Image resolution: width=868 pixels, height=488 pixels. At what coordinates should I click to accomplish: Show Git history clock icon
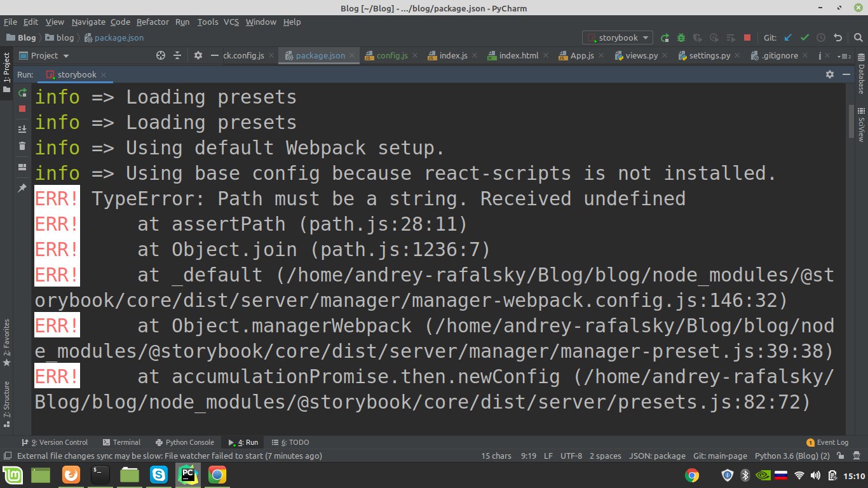tap(821, 38)
